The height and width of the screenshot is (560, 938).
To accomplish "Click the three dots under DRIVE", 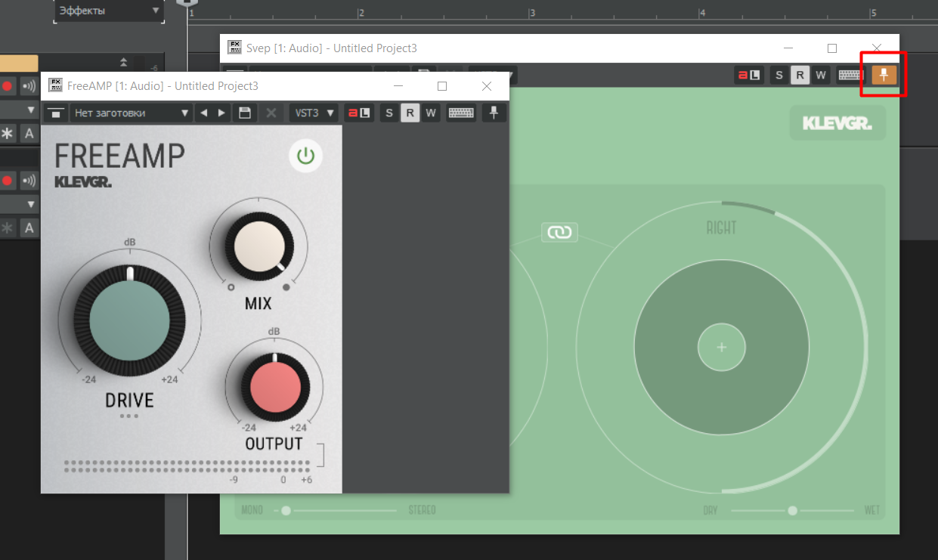I will point(129,416).
